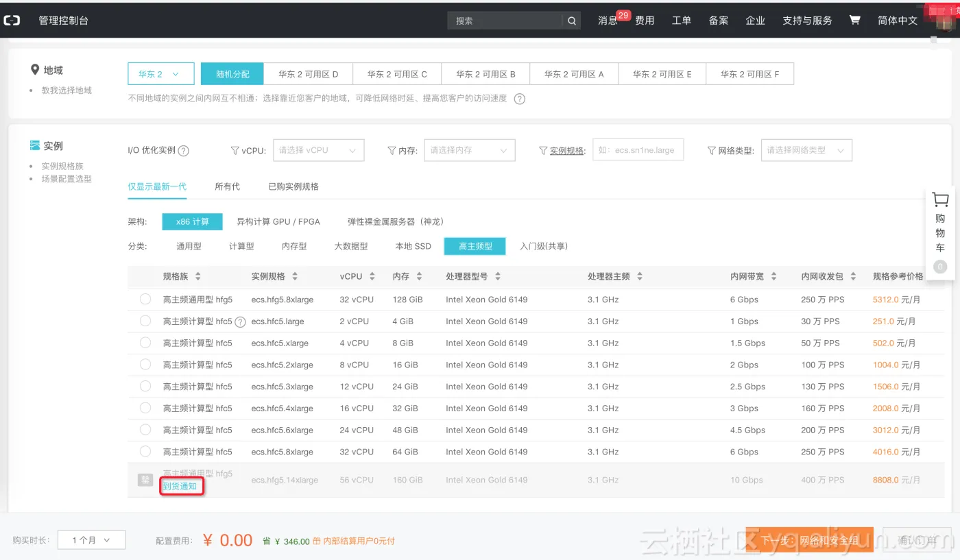This screenshot has width=960, height=560.
Task: Sort by 内网带宽 column arrows
Action: tap(774, 276)
